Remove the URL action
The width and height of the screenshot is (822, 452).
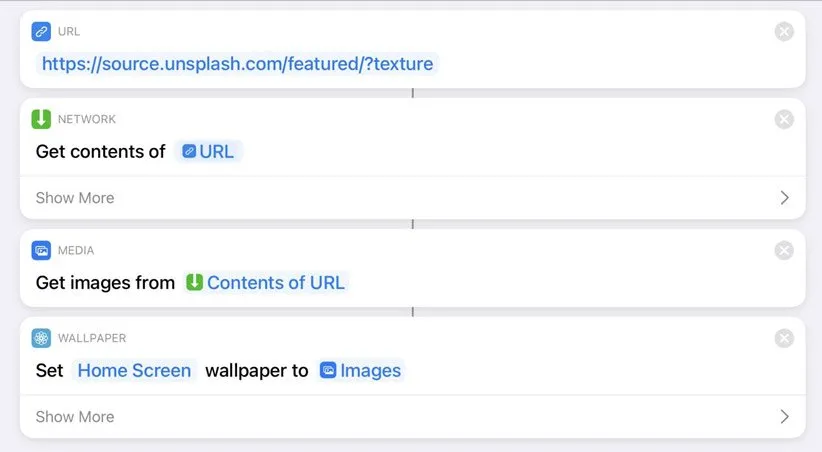click(784, 32)
